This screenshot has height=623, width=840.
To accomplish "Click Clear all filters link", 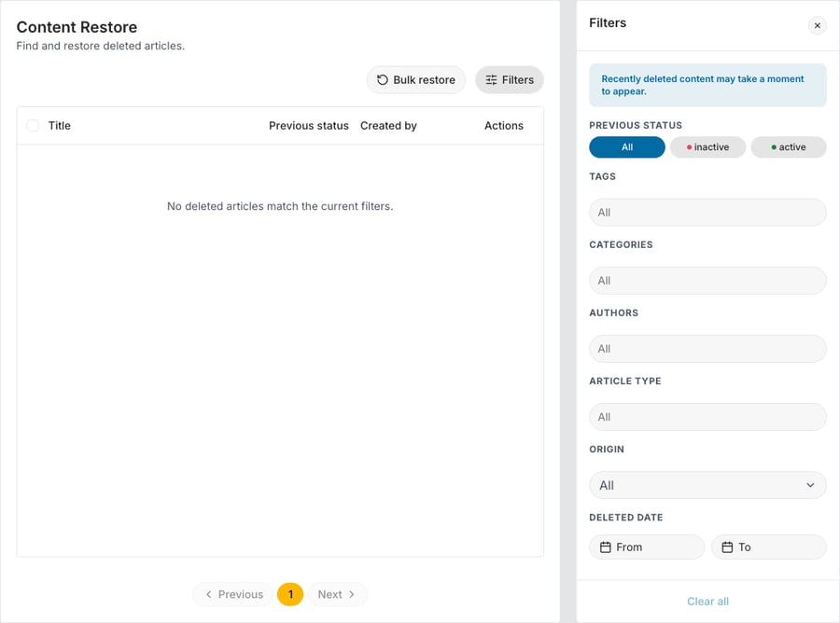I will pyautogui.click(x=707, y=601).
